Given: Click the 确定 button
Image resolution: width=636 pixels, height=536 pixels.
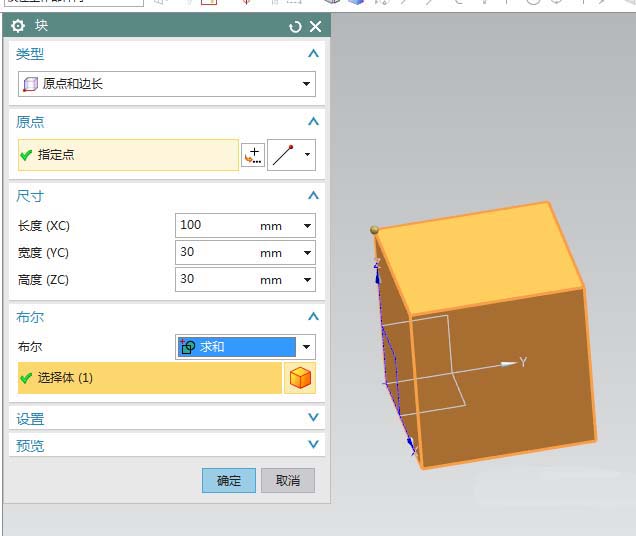Looking at the screenshot, I should 229,480.
